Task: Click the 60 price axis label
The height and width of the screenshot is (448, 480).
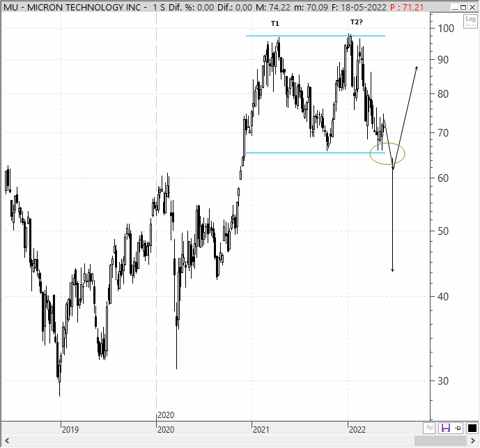Action: [x=443, y=178]
